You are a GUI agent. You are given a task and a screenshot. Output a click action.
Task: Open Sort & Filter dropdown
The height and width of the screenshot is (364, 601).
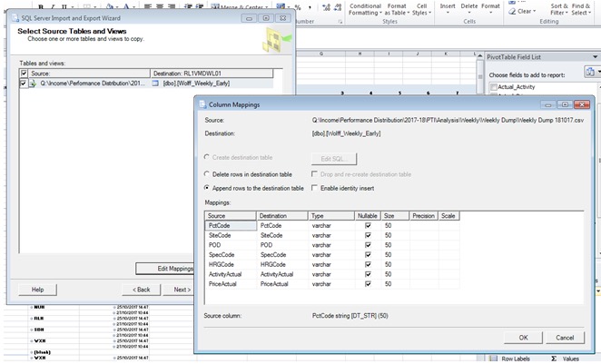[x=559, y=10]
